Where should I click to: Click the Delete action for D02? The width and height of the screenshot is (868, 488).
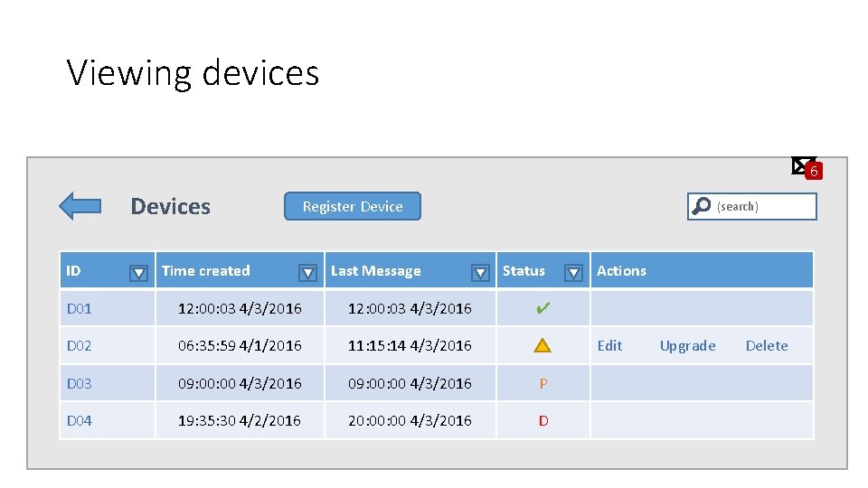[767, 345]
